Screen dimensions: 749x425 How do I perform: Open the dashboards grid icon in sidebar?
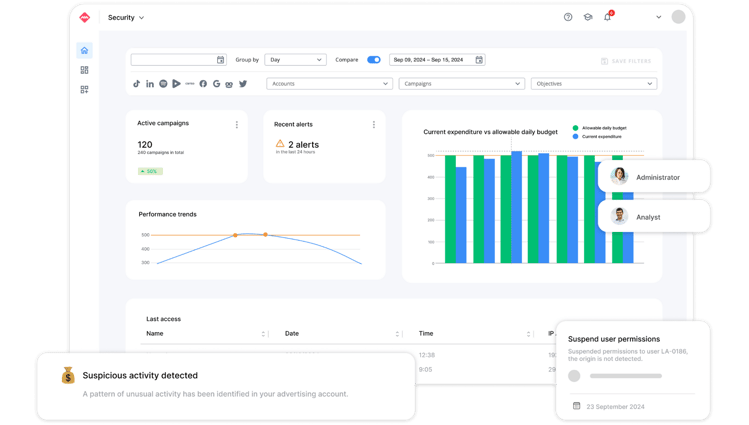coord(85,70)
